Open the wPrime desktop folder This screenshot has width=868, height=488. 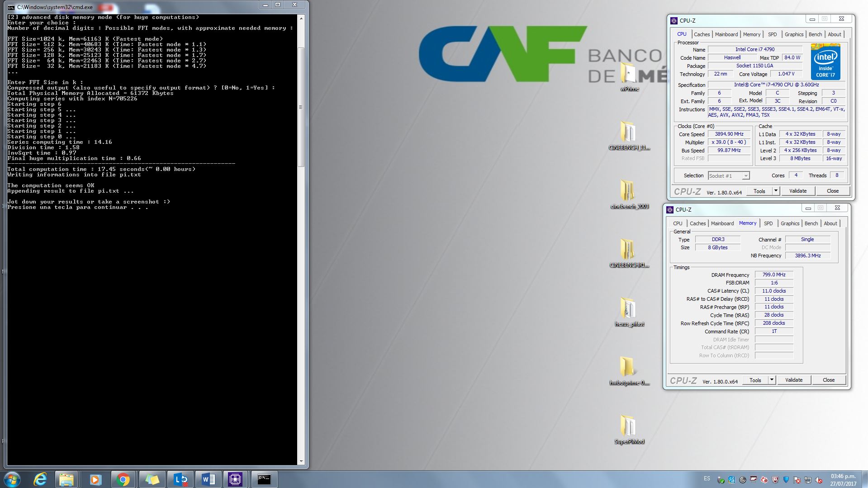click(629, 77)
